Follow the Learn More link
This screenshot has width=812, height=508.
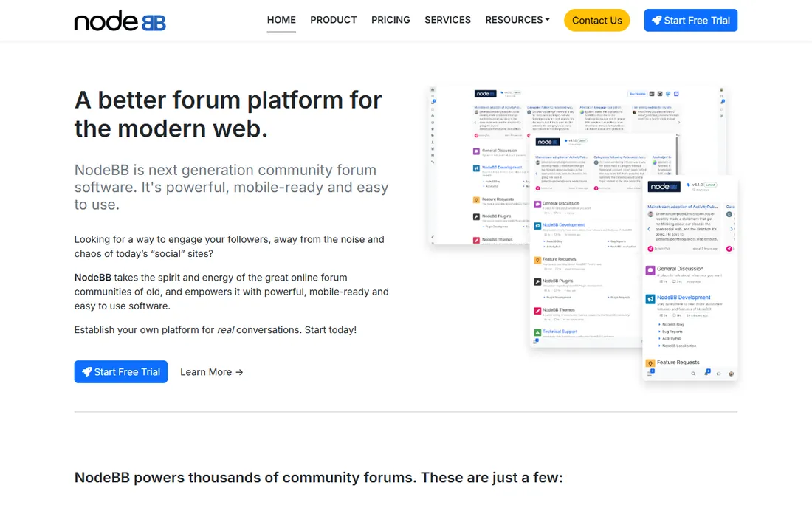coord(211,372)
